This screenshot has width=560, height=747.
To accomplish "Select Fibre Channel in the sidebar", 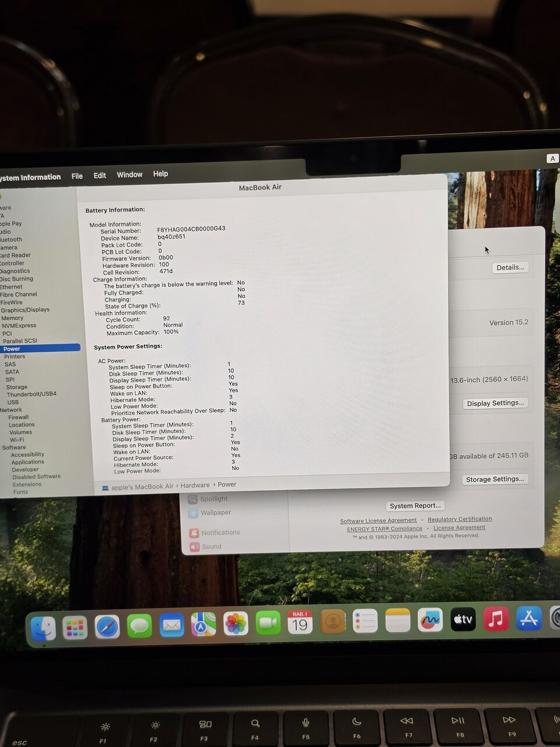I will pos(19,294).
